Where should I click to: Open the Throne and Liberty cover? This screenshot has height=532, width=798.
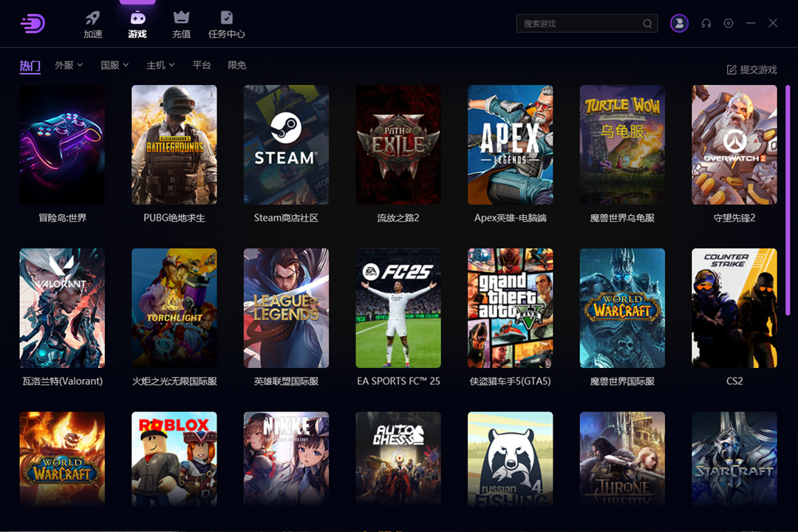tap(622, 459)
